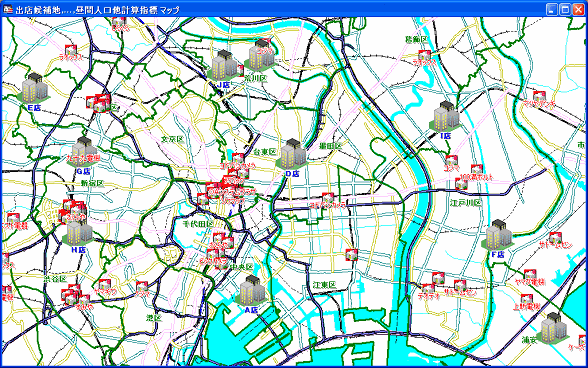
Task: Click the 墨田区 ward label
Action: 330,146
